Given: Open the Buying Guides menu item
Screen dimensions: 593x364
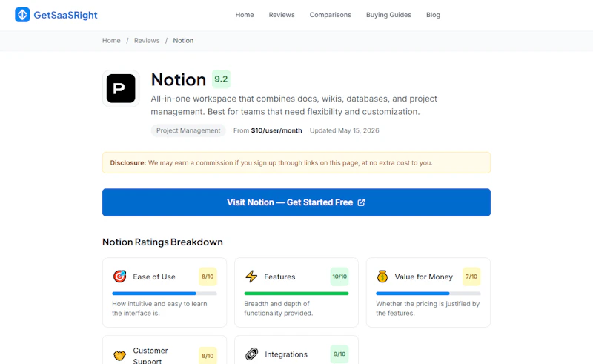Looking at the screenshot, I should pyautogui.click(x=388, y=15).
